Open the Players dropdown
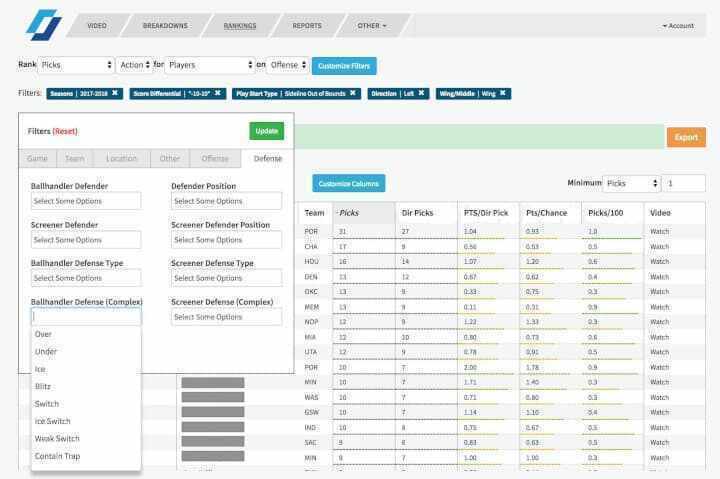The width and height of the screenshot is (720, 479). click(x=209, y=65)
